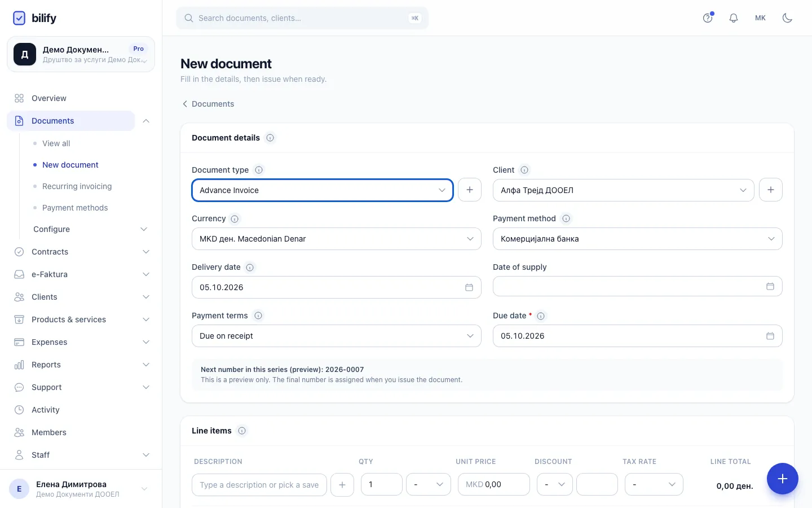The width and height of the screenshot is (812, 508).
Task: Switch company via Демо Документи selector
Action: coord(81,54)
